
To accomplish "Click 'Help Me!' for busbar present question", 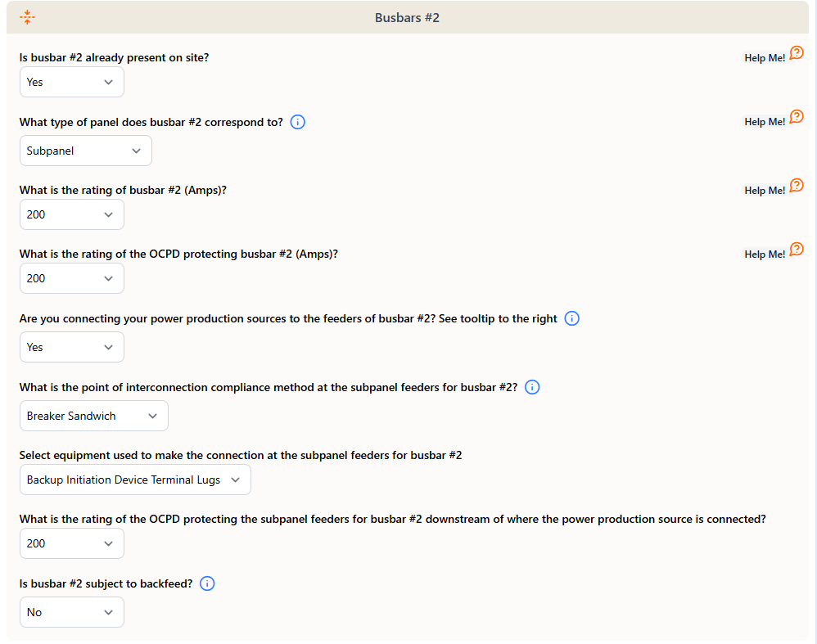I will 765,58.
